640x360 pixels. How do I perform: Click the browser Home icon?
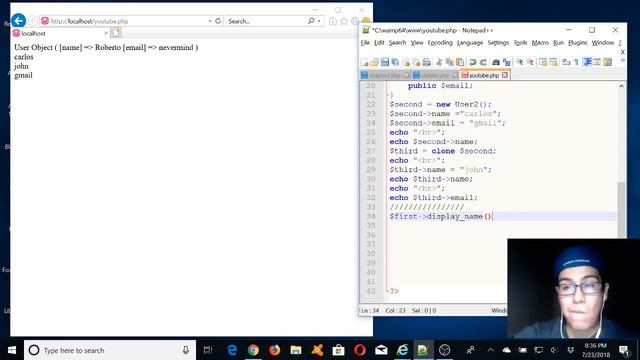(x=333, y=21)
